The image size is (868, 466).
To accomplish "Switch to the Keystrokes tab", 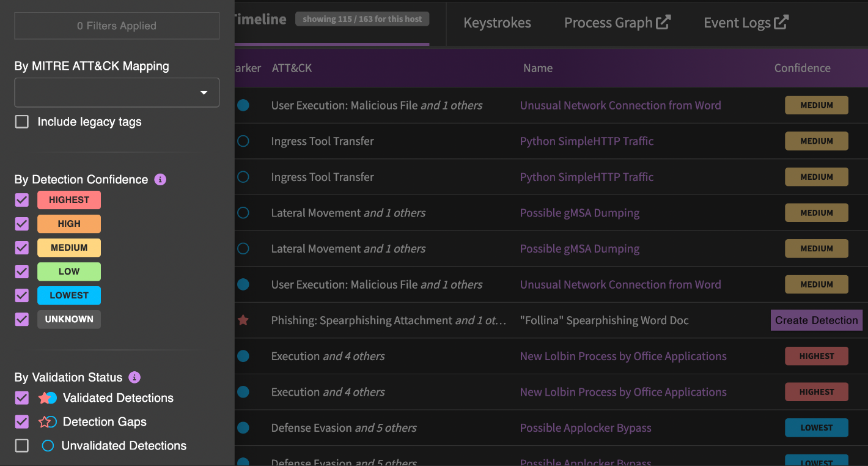I will 497,23.
